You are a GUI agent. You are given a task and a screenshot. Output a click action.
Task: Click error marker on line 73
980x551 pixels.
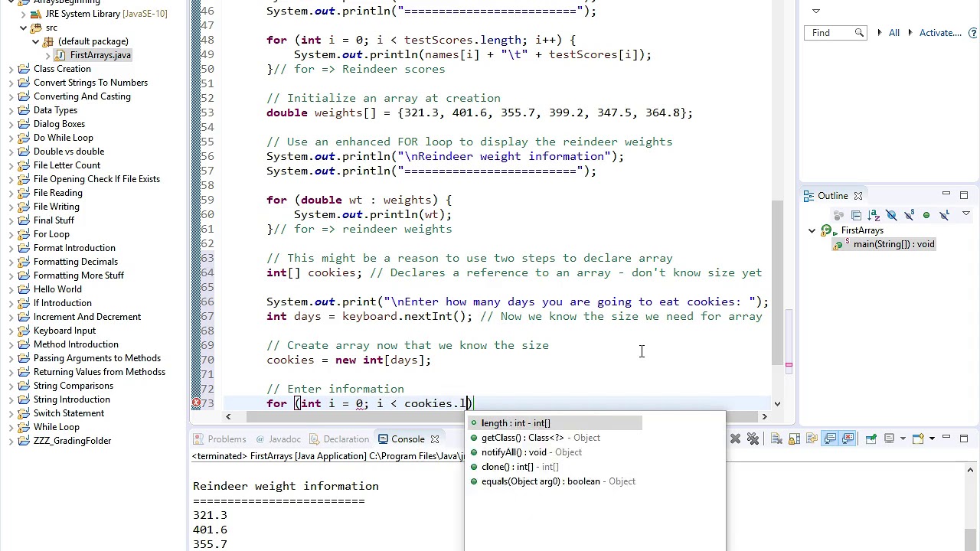(196, 403)
